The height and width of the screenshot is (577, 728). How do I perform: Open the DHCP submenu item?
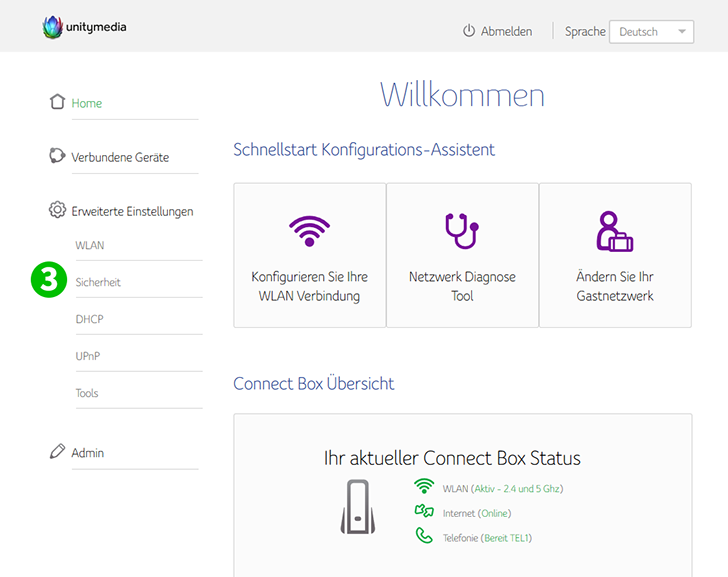89,319
